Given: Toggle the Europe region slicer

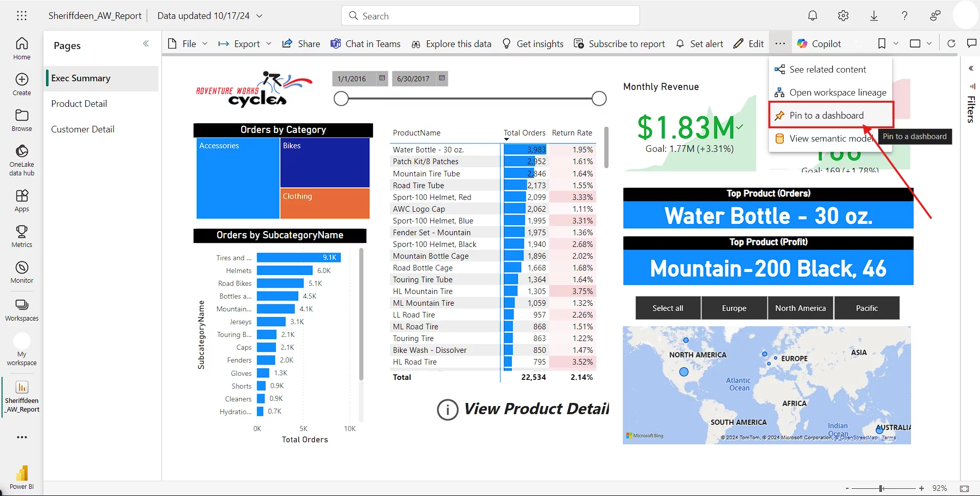Looking at the screenshot, I should point(734,308).
